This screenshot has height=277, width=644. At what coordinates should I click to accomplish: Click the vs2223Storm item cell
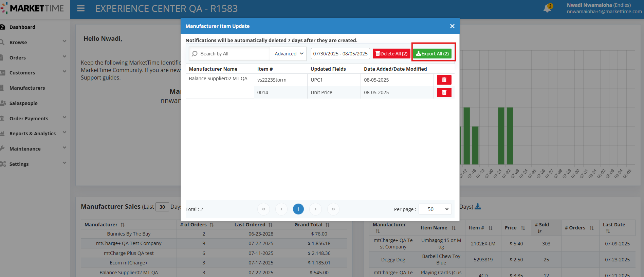280,80
